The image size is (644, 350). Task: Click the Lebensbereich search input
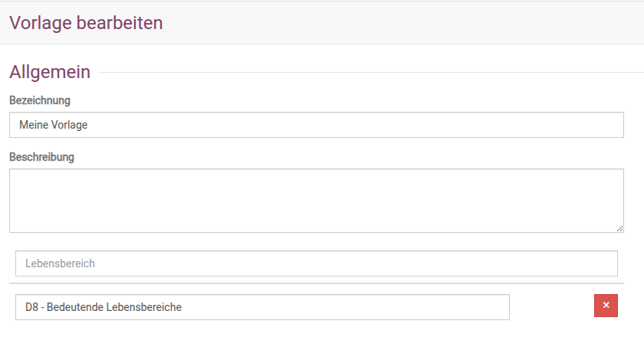tap(316, 263)
